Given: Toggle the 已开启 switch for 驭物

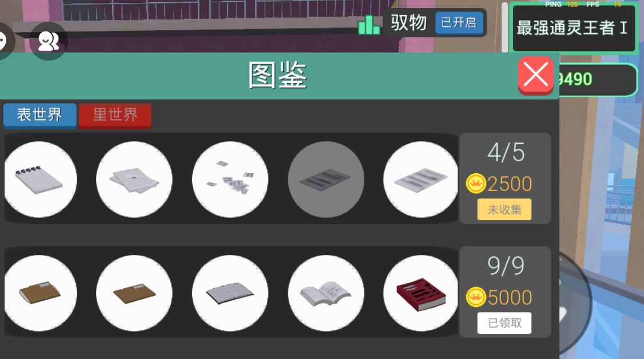Looking at the screenshot, I should tap(459, 22).
